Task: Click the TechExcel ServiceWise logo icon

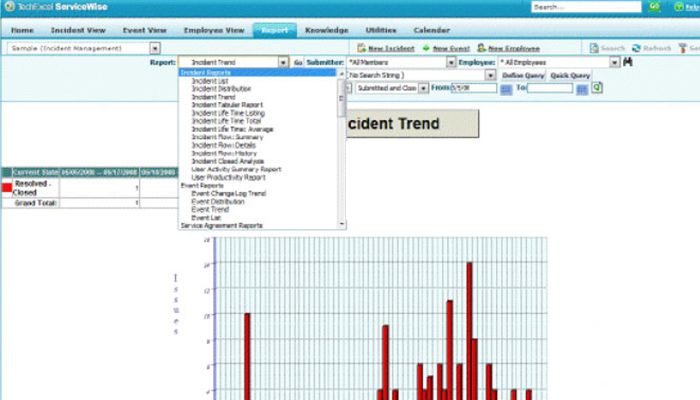Action: pyautogui.click(x=9, y=7)
